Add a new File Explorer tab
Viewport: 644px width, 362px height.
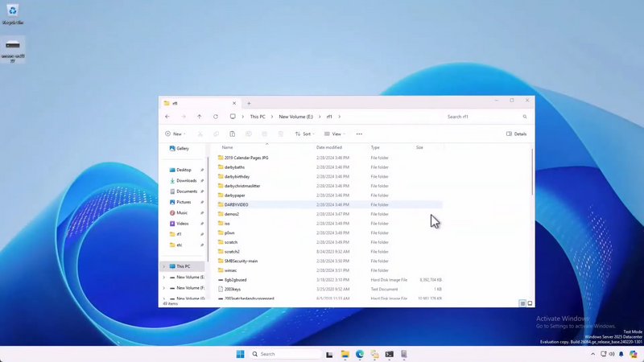point(249,103)
